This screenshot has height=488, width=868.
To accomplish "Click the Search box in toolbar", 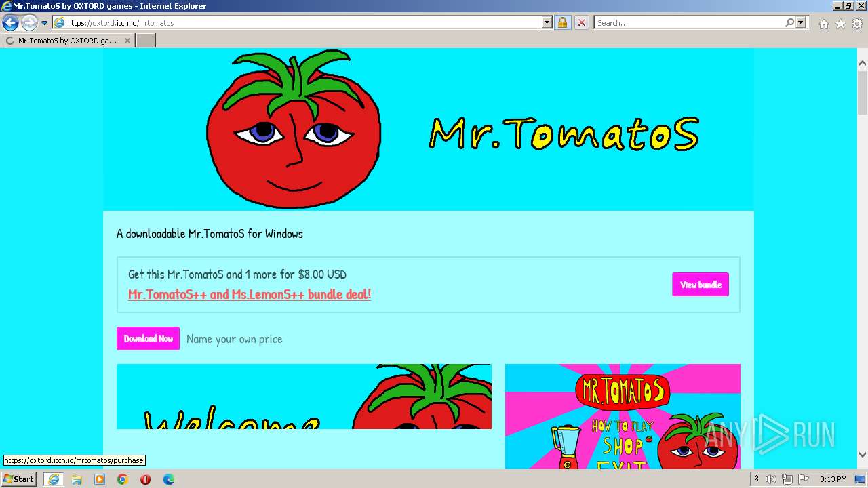I will point(689,23).
